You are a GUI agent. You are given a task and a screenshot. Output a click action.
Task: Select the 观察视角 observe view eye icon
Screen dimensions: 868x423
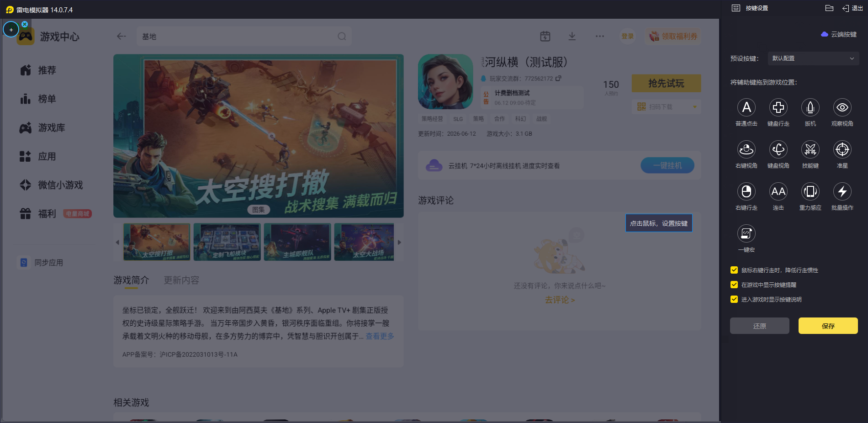point(842,107)
